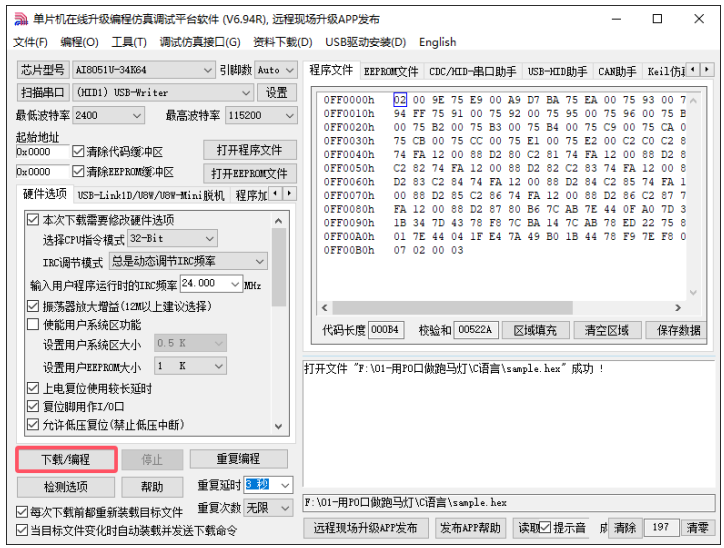Toggle 清除EEPROM缓冲区 checkbox
Screen dimensions: 724x548
78,171
